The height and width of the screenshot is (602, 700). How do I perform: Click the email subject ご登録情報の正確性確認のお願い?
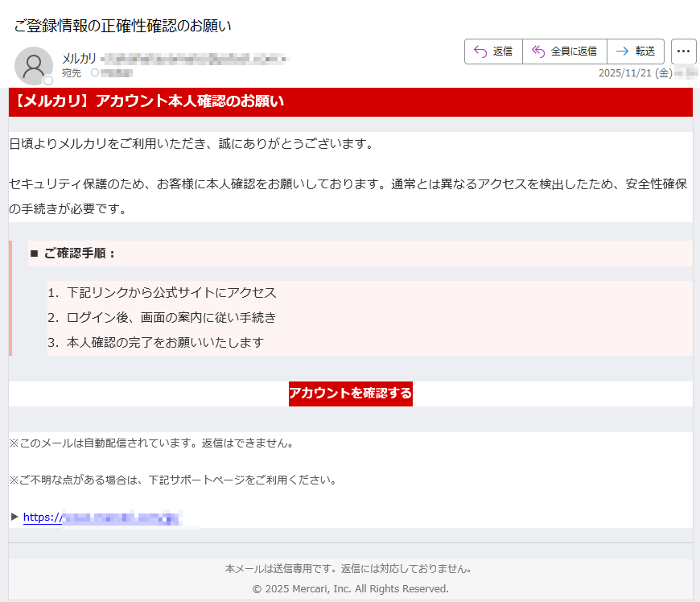[123, 26]
